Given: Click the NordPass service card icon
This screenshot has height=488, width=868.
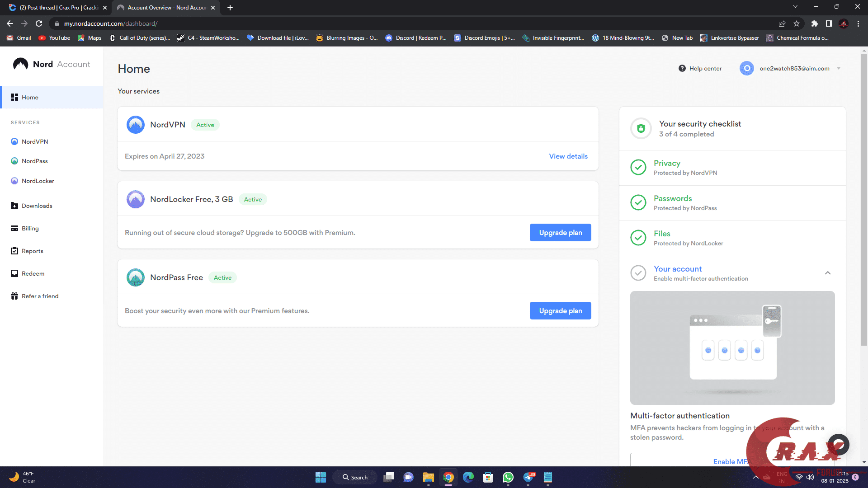Looking at the screenshot, I should [136, 277].
